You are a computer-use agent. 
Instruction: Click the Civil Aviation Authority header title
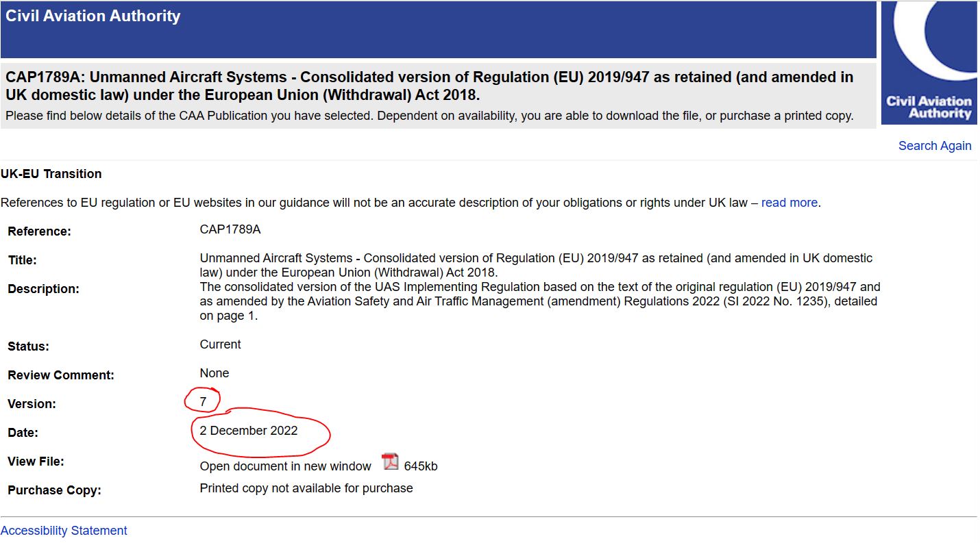[93, 16]
